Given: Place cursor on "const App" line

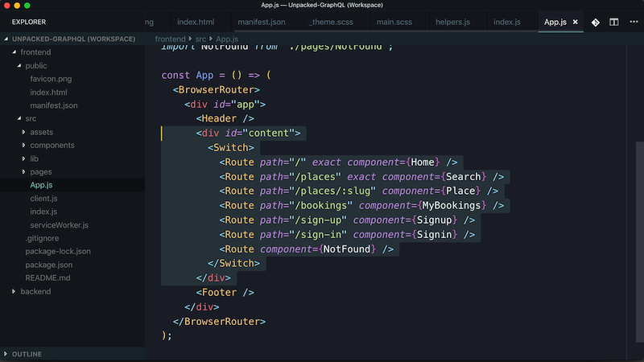Looking at the screenshot, I should (x=216, y=75).
